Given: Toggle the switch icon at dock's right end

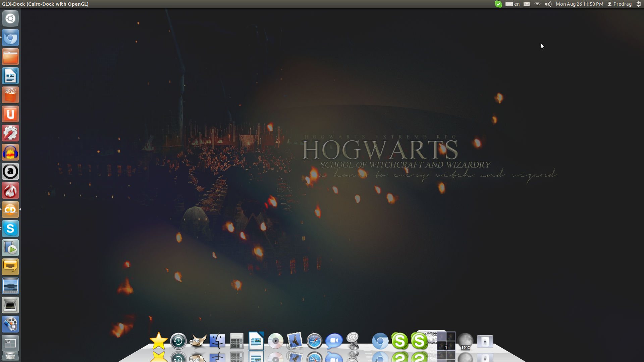Looking at the screenshot, I should (x=485, y=342).
